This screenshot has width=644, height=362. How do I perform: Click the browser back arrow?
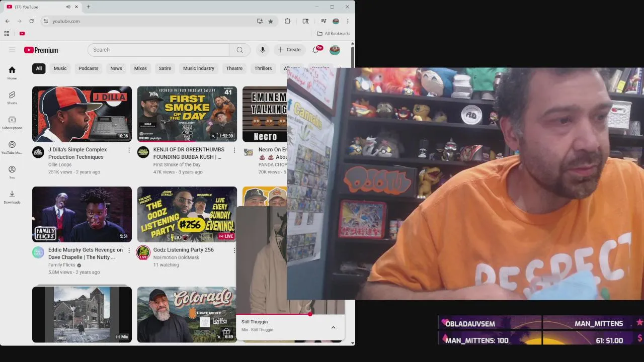click(x=7, y=21)
